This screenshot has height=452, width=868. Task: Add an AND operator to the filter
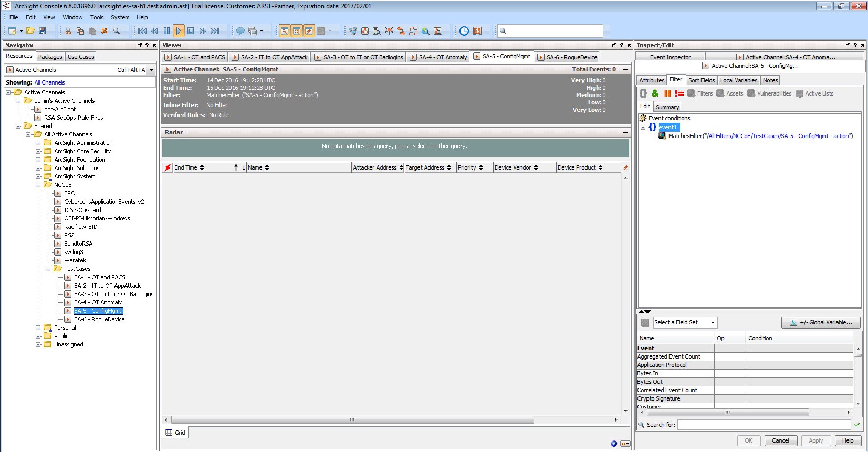[655, 93]
